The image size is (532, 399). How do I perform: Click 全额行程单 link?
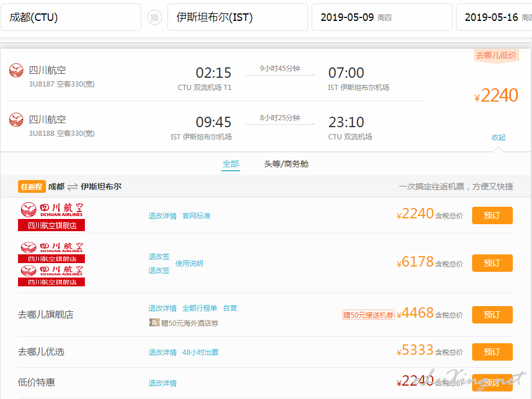point(200,308)
